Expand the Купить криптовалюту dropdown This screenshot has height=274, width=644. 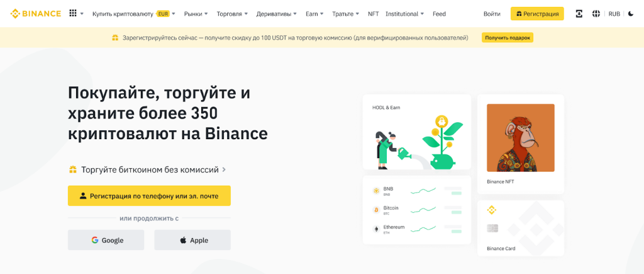click(x=133, y=13)
